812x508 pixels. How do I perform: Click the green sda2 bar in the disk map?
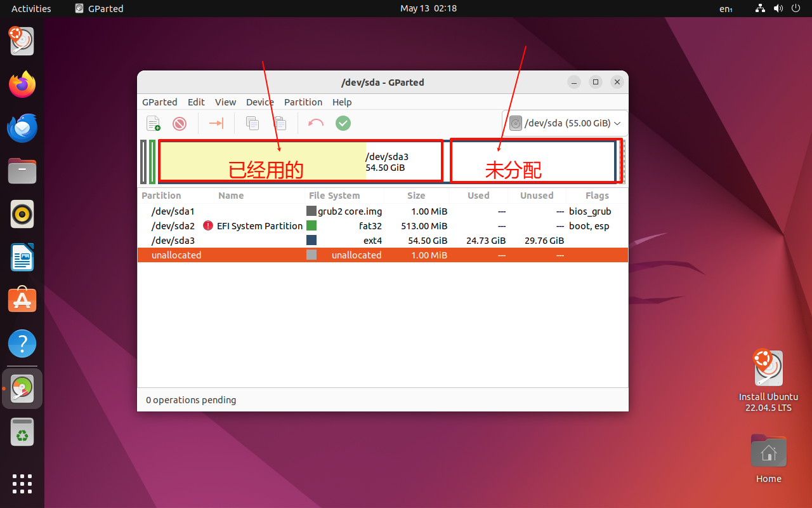point(152,162)
